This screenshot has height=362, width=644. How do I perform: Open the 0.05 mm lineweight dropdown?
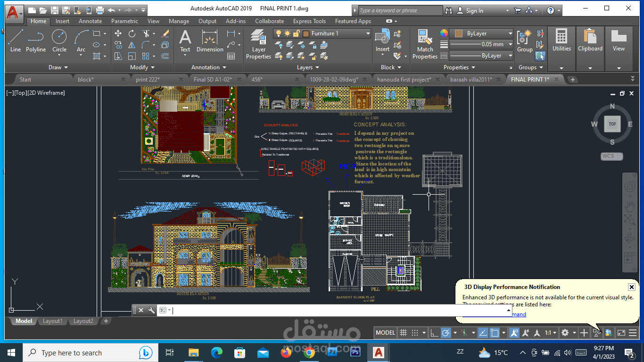pyautogui.click(x=481, y=44)
